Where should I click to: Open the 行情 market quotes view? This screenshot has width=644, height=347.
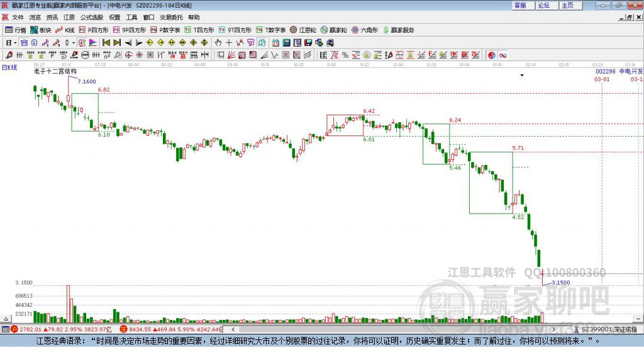(x=16, y=30)
